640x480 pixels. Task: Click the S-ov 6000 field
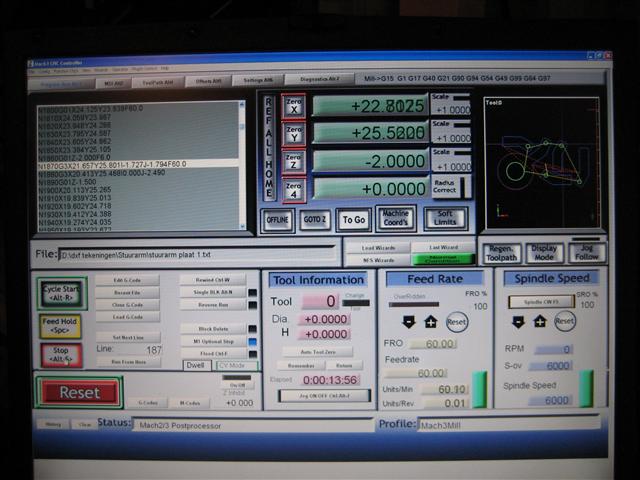click(x=551, y=366)
